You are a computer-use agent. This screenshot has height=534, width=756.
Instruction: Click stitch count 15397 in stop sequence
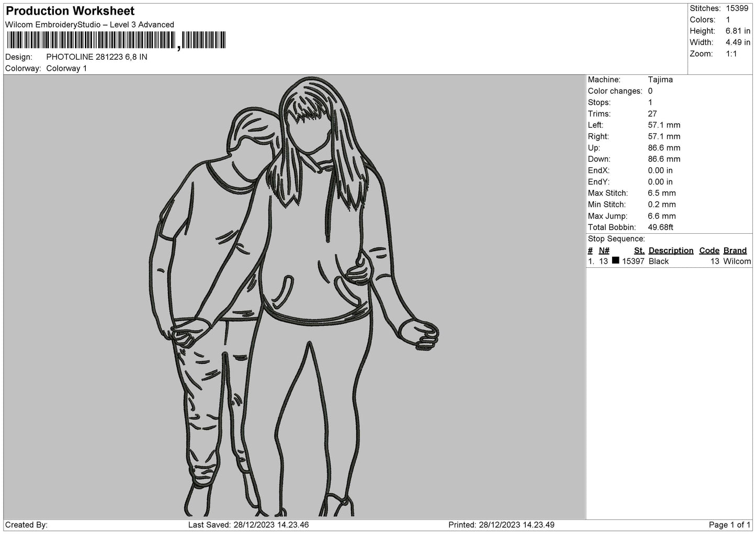(633, 262)
